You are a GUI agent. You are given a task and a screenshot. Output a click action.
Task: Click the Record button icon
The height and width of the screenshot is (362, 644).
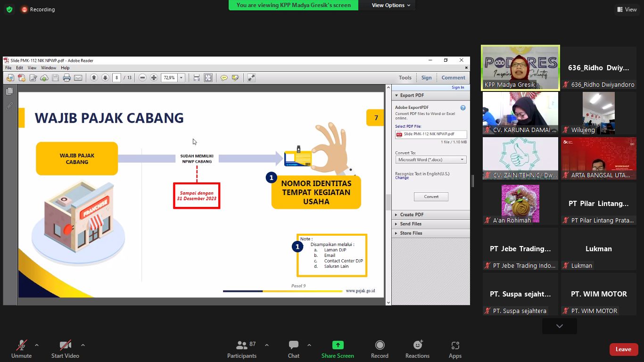tap(380, 346)
